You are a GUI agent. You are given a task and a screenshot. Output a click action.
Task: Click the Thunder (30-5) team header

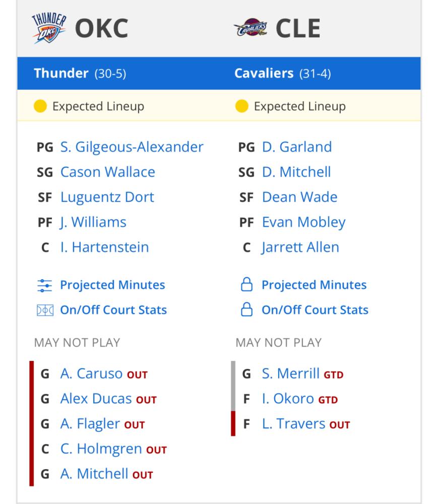coord(80,73)
